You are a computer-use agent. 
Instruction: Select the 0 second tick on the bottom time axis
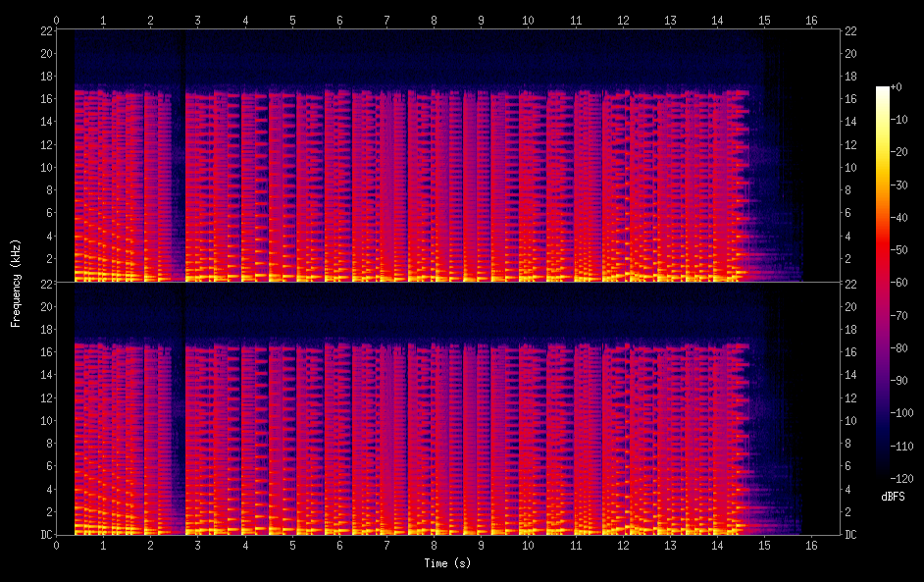(56, 544)
